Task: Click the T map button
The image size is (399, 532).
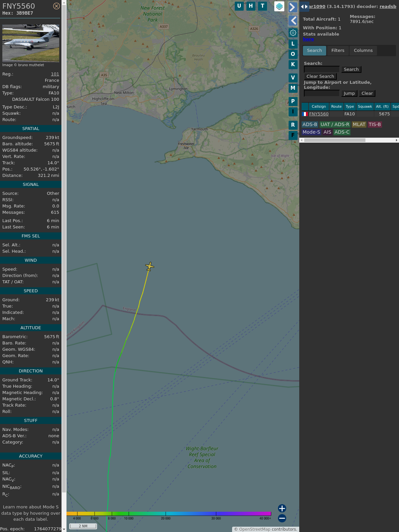Action: tap(263, 6)
